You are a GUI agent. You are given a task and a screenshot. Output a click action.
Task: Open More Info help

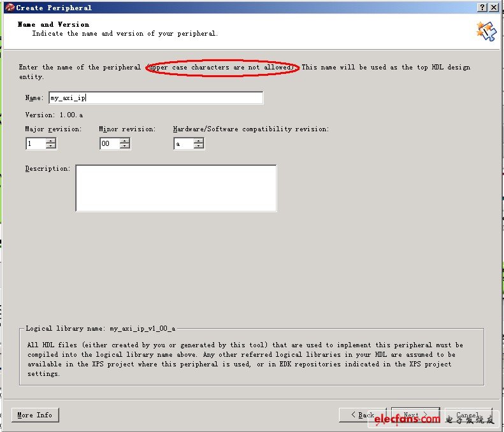(34, 415)
